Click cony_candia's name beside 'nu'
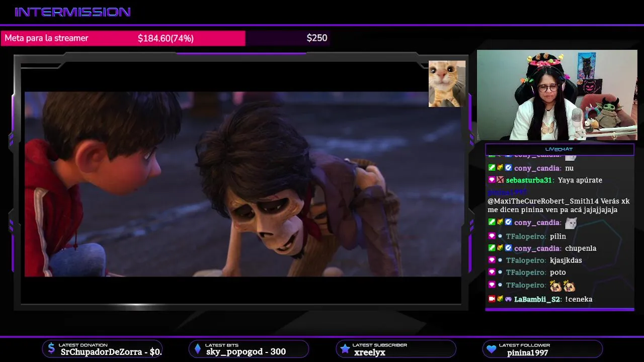Viewport: 644px width, 362px height. (x=537, y=168)
